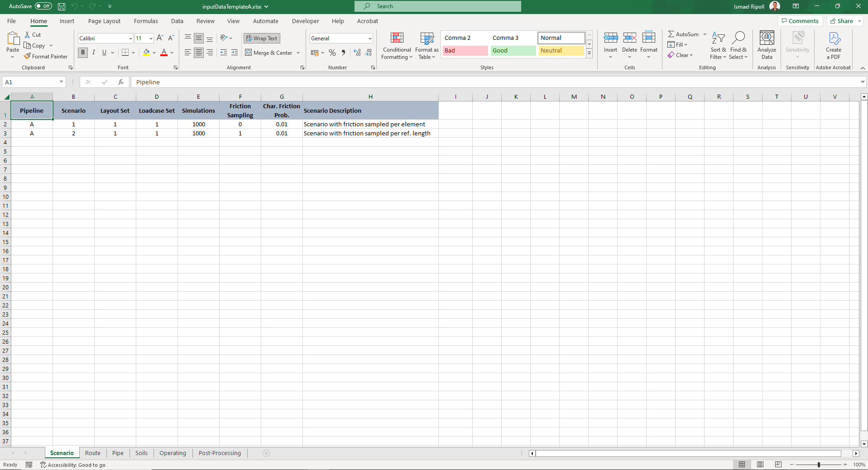Click the Create a PDF icon
This screenshot has height=470, width=868.
click(x=833, y=45)
